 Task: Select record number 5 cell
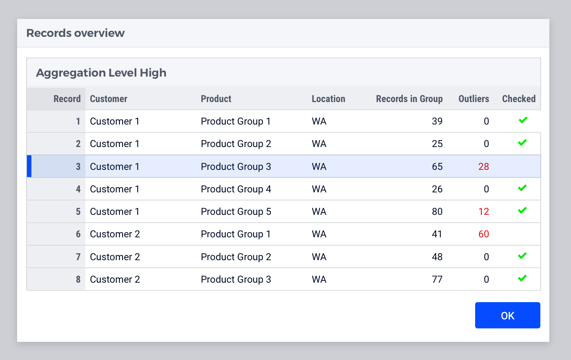click(56, 211)
